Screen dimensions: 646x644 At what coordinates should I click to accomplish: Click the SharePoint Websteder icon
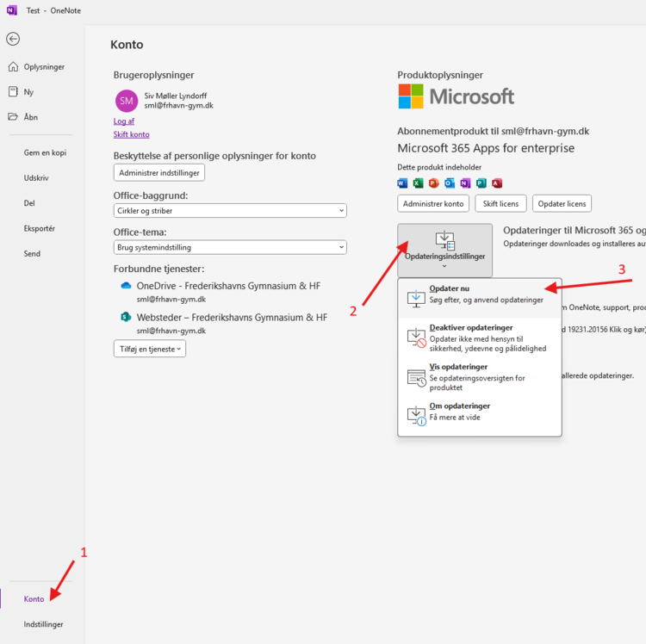coord(126,318)
